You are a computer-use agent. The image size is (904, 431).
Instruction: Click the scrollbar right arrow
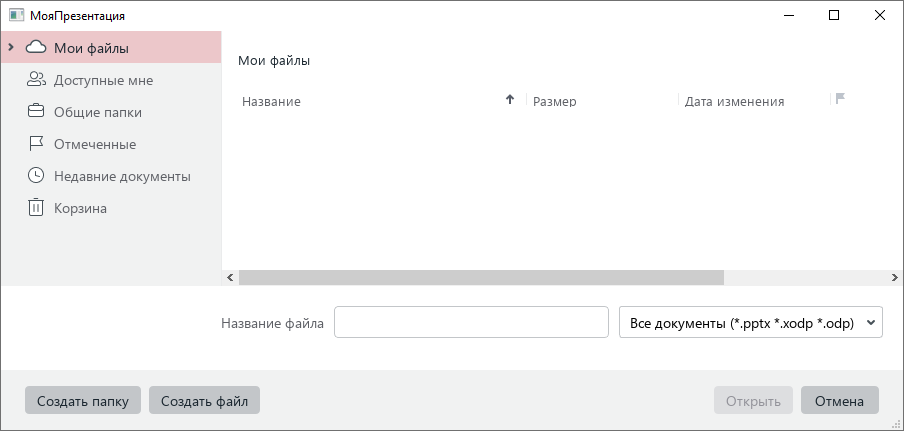pos(895,277)
